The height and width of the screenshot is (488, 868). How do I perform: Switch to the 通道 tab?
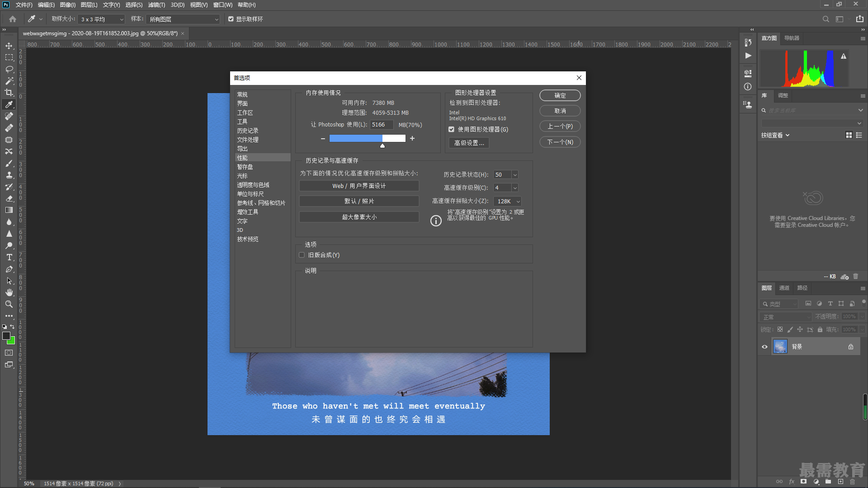coord(784,288)
